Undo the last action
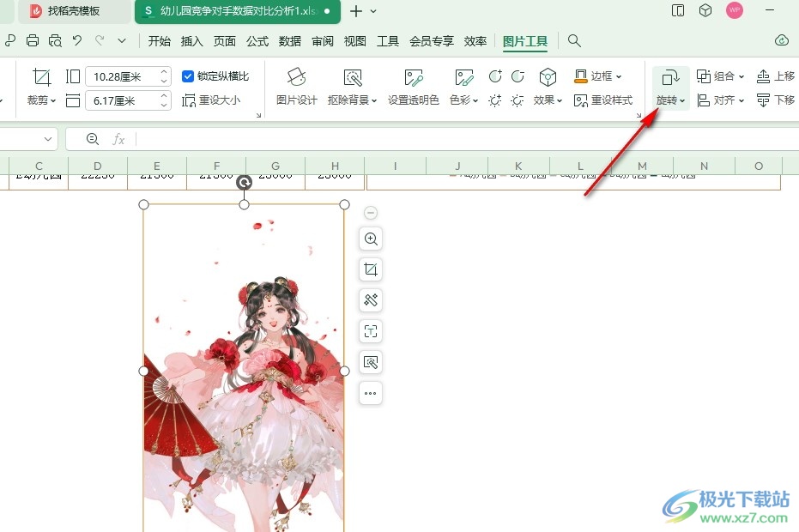Screen dimensions: 799x532 coord(77,41)
